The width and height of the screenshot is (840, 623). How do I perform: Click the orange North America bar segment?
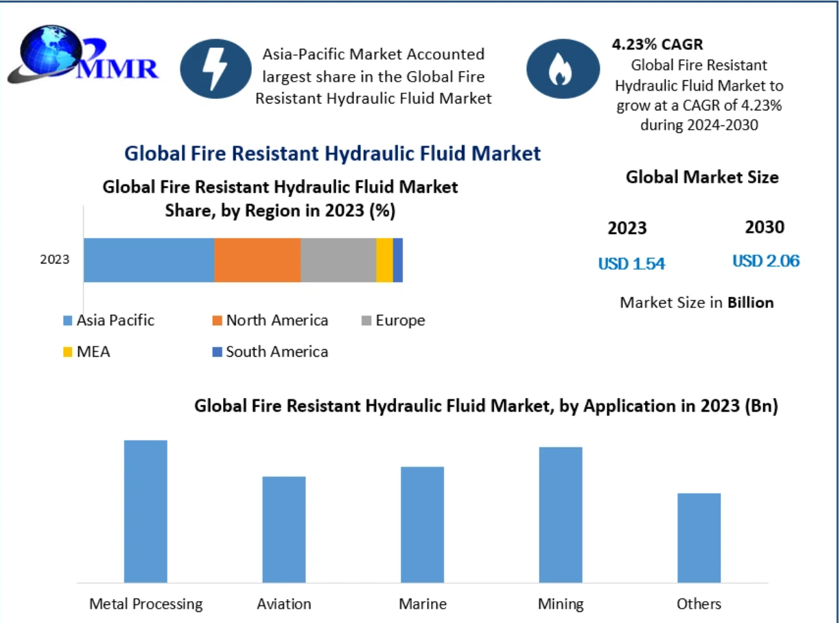point(257,260)
